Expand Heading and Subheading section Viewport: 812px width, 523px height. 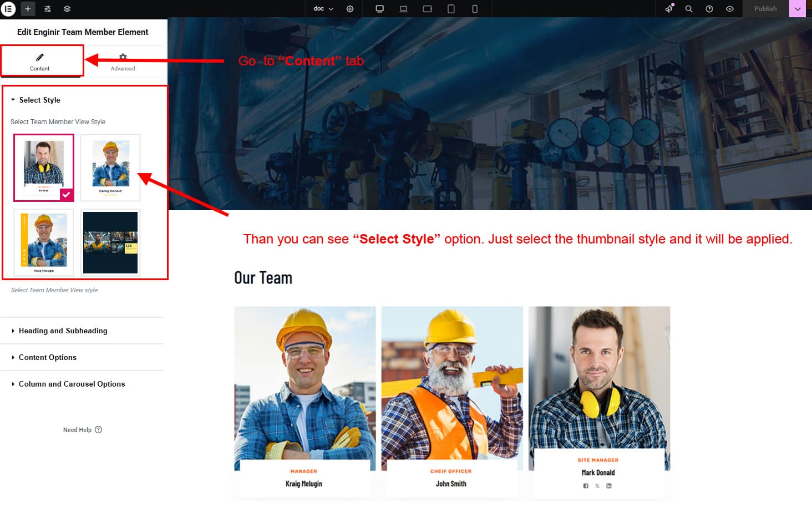click(63, 331)
